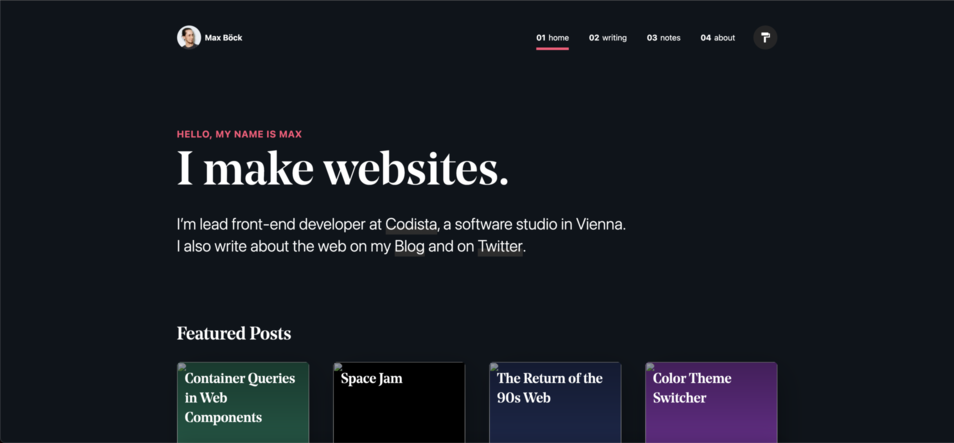954x443 pixels.
Task: Open the 03 notes nav item
Action: 664,38
